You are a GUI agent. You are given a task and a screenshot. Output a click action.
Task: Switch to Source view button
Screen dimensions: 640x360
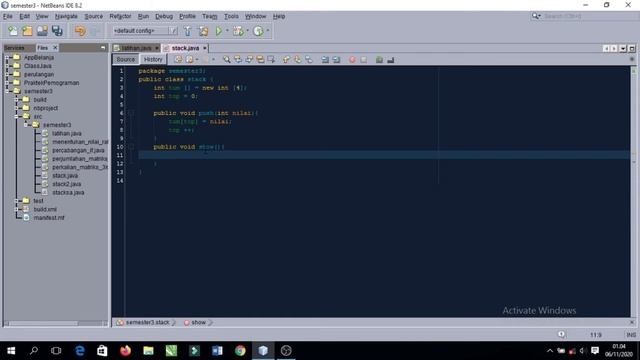pyautogui.click(x=125, y=60)
